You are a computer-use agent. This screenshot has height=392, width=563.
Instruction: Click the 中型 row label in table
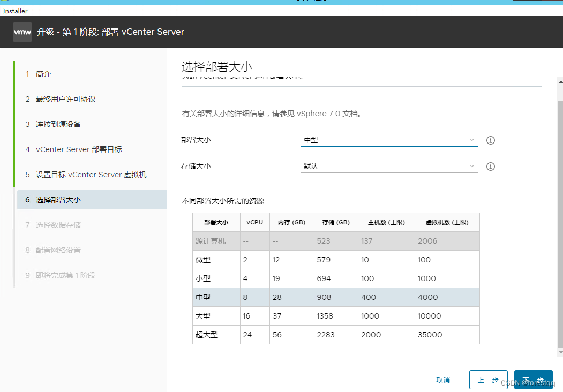(203, 297)
